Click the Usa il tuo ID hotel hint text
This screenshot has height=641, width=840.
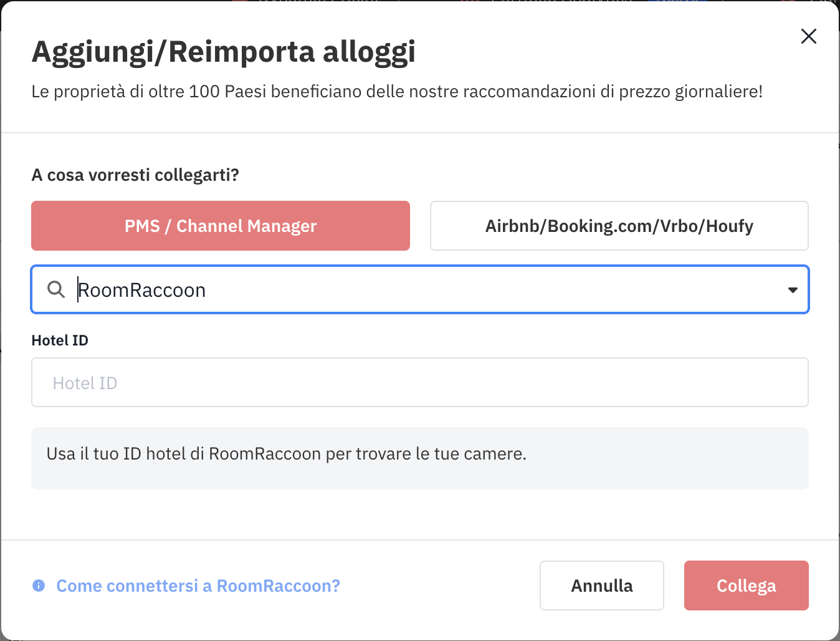pos(287,454)
